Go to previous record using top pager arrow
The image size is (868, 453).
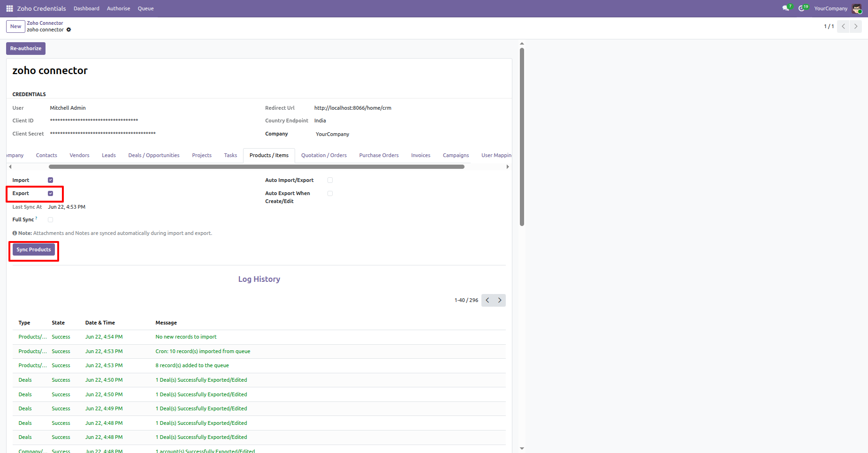843,26
